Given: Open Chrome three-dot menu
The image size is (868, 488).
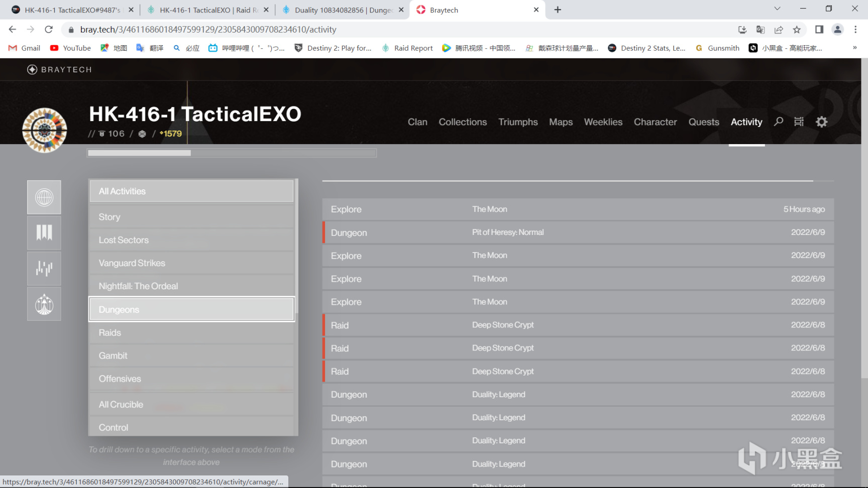Looking at the screenshot, I should click(855, 30).
